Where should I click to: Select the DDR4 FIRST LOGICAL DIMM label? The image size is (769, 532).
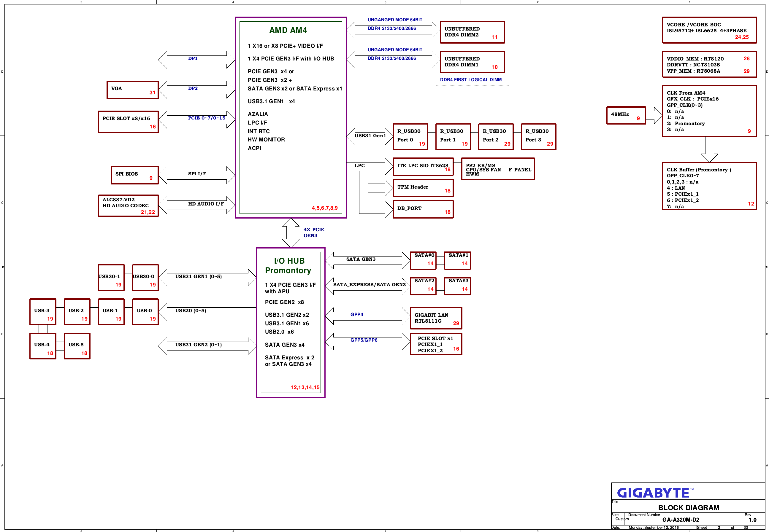pyautogui.click(x=470, y=80)
